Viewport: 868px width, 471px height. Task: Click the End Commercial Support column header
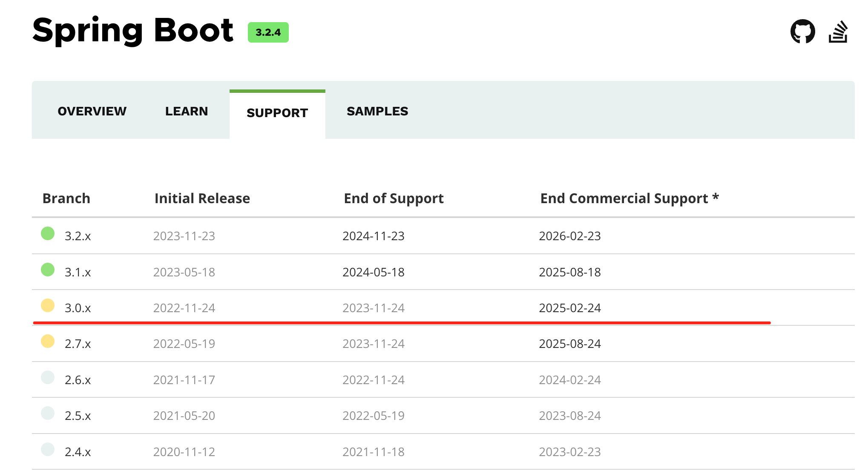[629, 198]
